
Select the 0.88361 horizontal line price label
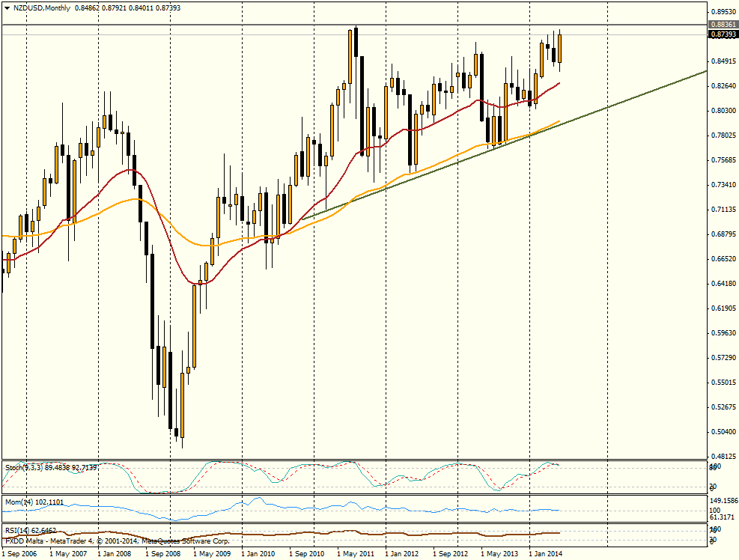coord(722,25)
